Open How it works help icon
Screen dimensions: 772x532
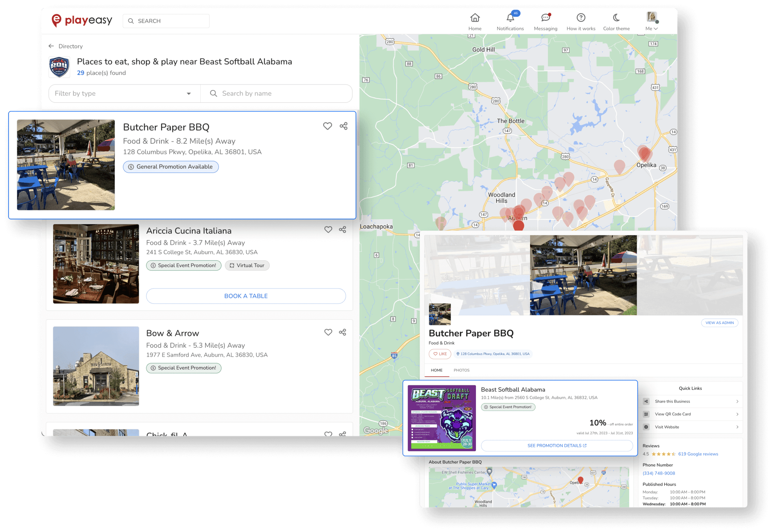(x=581, y=18)
